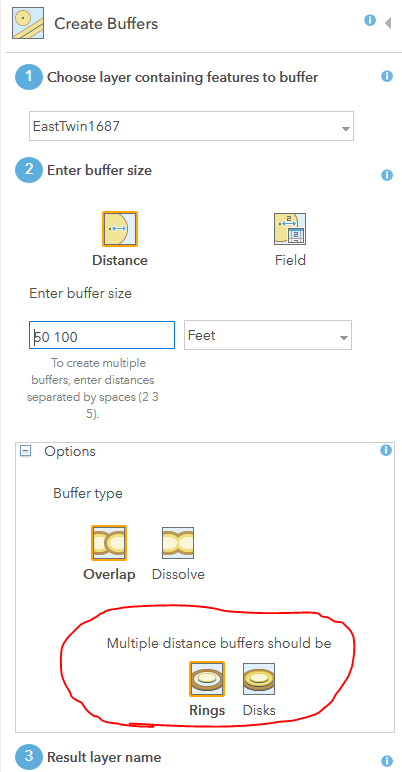Pick the Dissolve buffer type icon

pyautogui.click(x=178, y=543)
